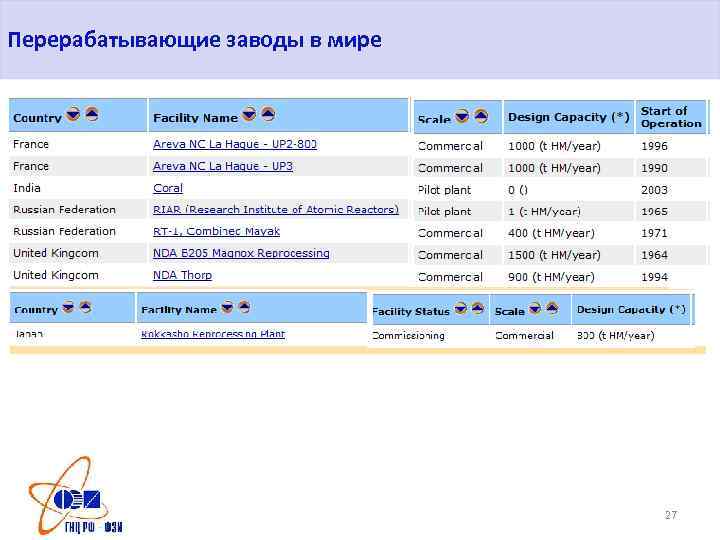
Task: Select the 800 (t HM/year) Rokkasho capacity cell
Action: [x=615, y=336]
